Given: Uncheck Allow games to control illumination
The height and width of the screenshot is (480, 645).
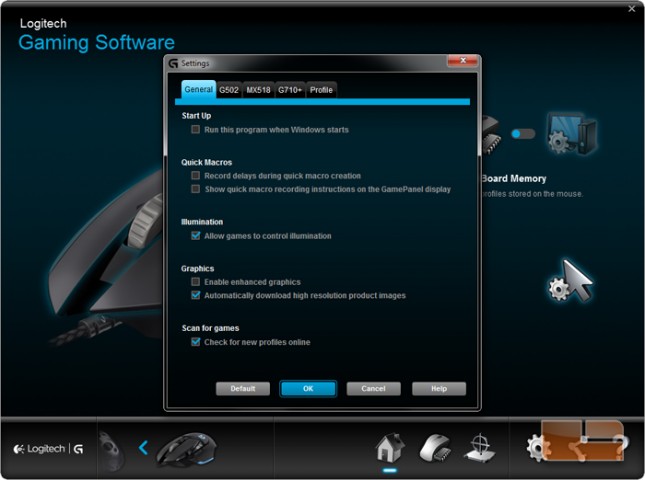Looking at the screenshot, I should pos(195,236).
